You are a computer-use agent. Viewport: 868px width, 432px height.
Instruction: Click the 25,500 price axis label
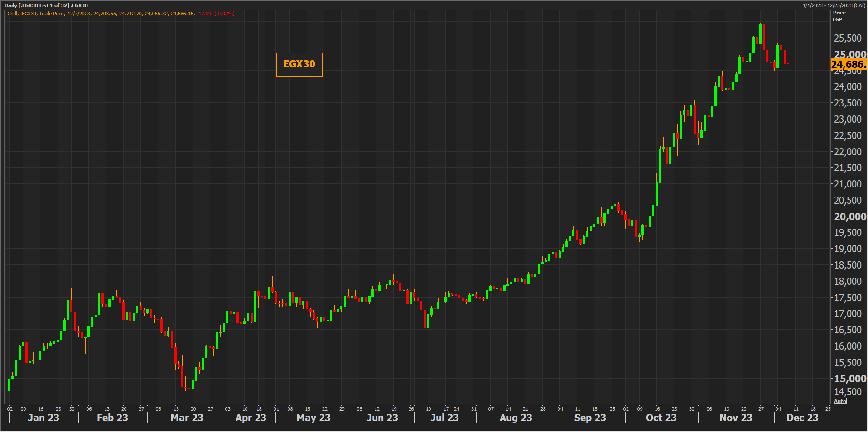pyautogui.click(x=848, y=38)
